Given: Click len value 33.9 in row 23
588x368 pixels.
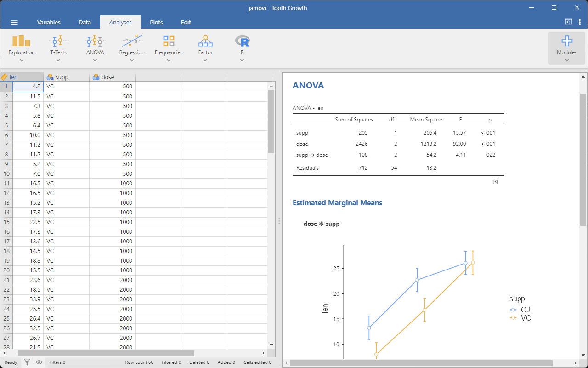Looking at the screenshot, I should [28, 299].
